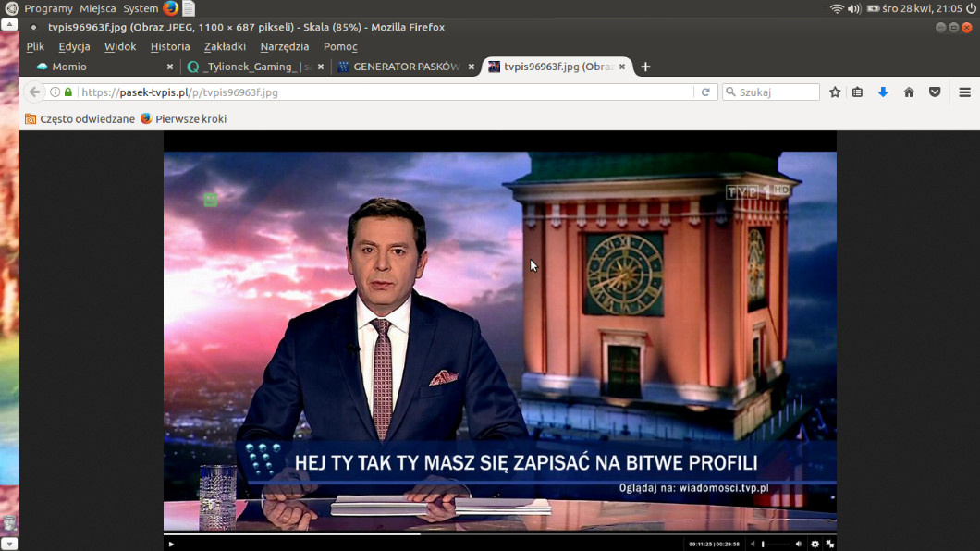The image size is (980, 551).
Task: Open the Firefox downloads arrow icon
Action: pyautogui.click(x=883, y=92)
